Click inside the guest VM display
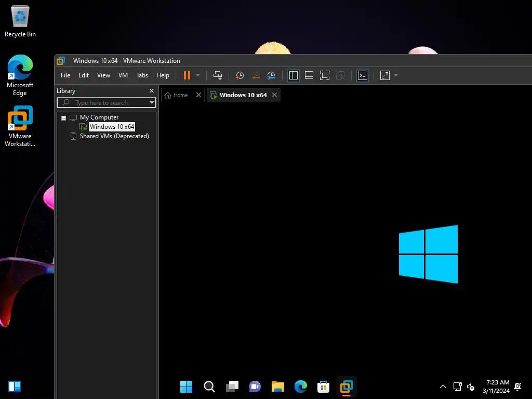532x399 pixels. 345,251
